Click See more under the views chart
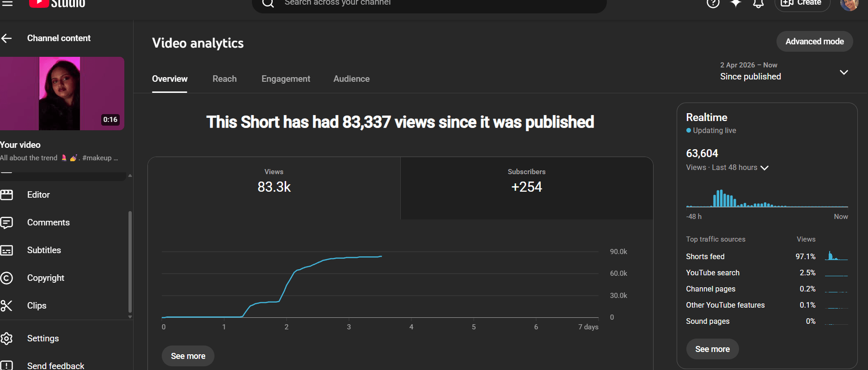 (x=188, y=356)
